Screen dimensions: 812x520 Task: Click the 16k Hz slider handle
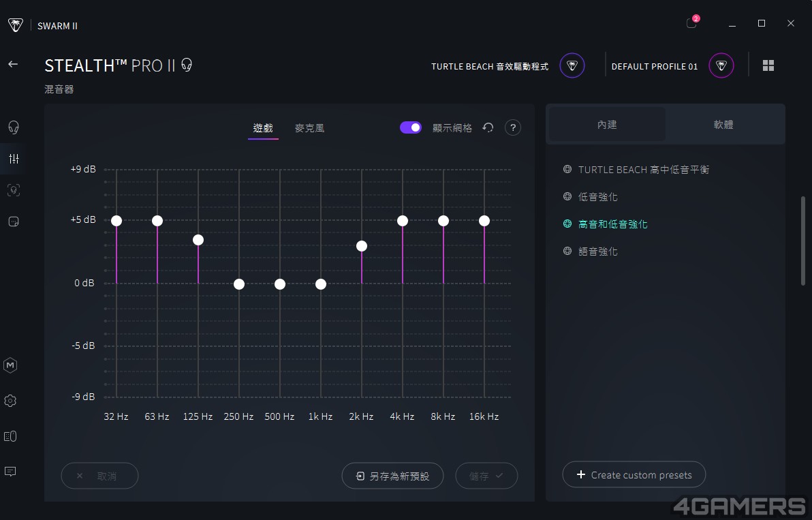pyautogui.click(x=484, y=221)
